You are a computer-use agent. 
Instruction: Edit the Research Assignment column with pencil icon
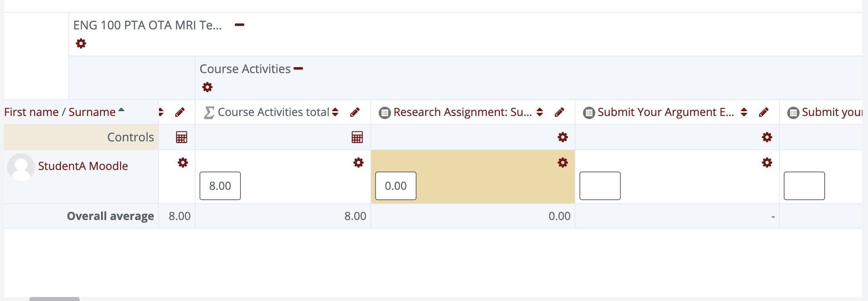560,112
